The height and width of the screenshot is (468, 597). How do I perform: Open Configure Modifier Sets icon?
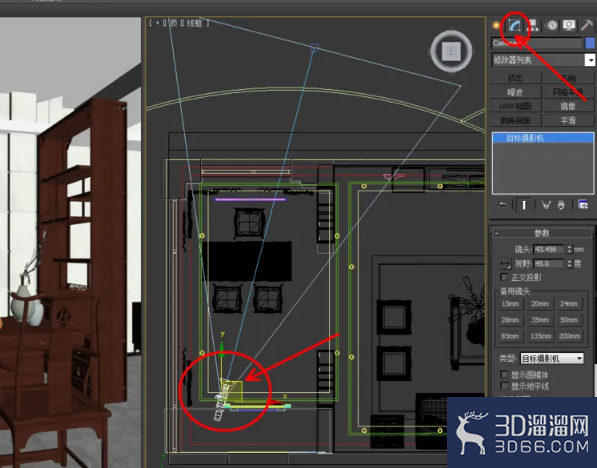(x=583, y=205)
